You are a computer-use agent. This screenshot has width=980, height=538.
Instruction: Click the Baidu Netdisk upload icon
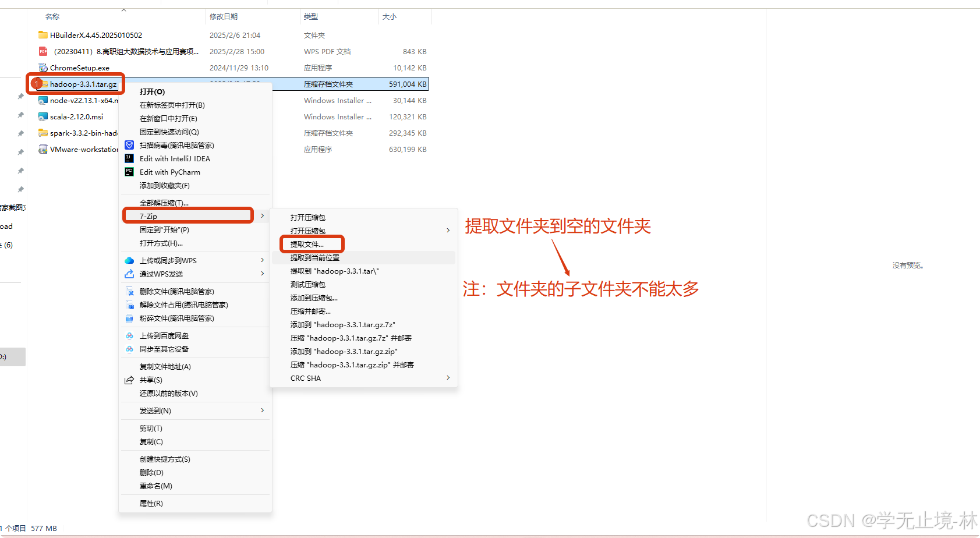[129, 335]
